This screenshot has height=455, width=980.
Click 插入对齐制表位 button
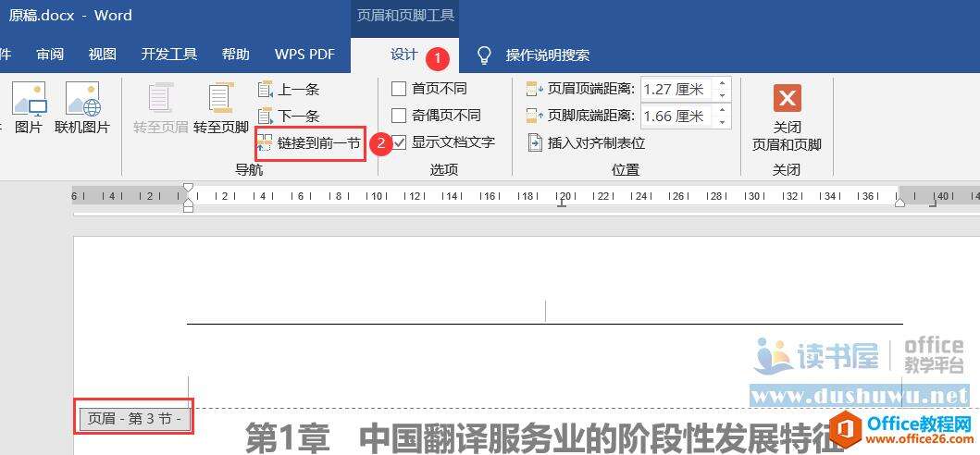point(587,143)
